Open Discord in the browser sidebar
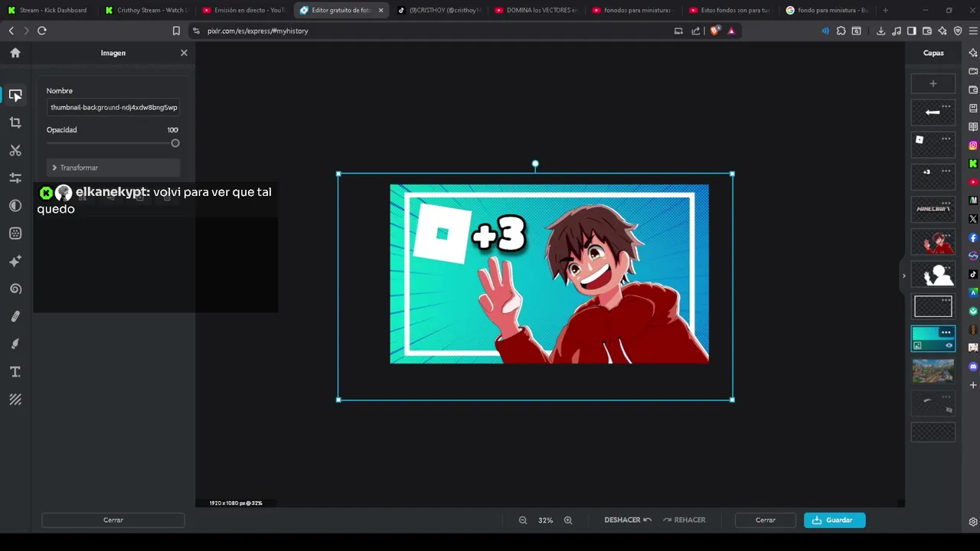Viewport: 980px width, 551px height. [x=973, y=367]
